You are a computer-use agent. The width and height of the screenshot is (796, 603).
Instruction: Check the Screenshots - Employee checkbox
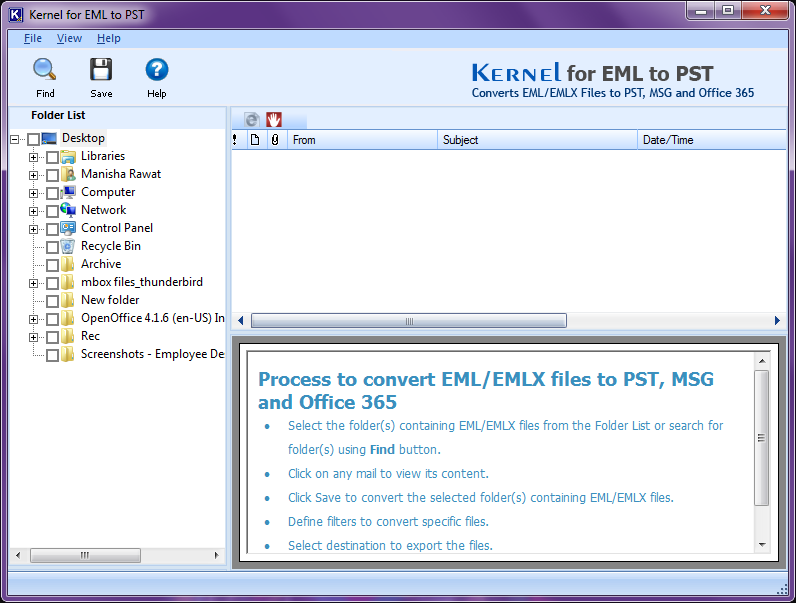click(52, 355)
